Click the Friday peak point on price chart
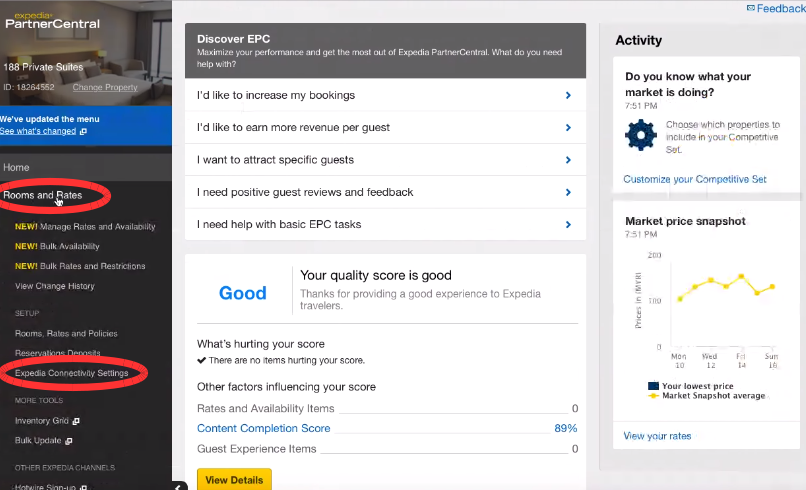 click(741, 277)
